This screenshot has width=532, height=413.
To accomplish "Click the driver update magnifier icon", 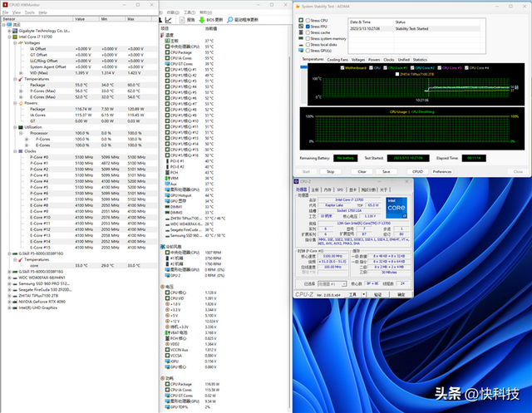I will (230, 18).
